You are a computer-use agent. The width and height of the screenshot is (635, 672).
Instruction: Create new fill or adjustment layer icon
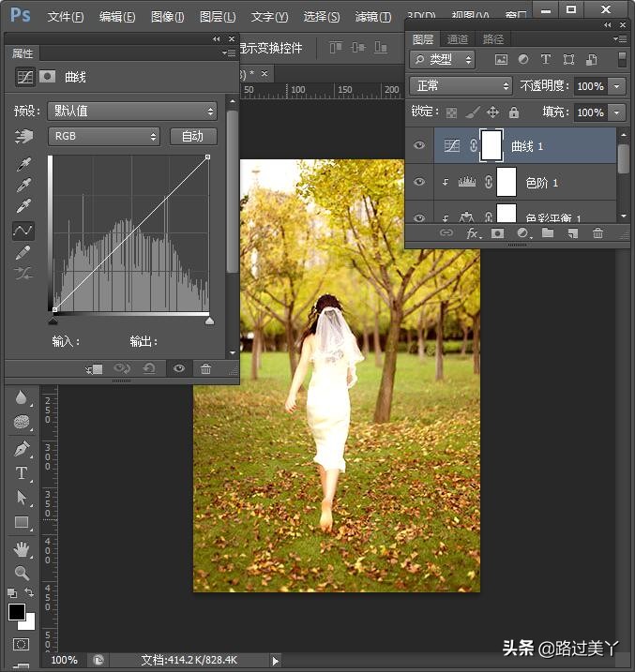pyautogui.click(x=523, y=233)
